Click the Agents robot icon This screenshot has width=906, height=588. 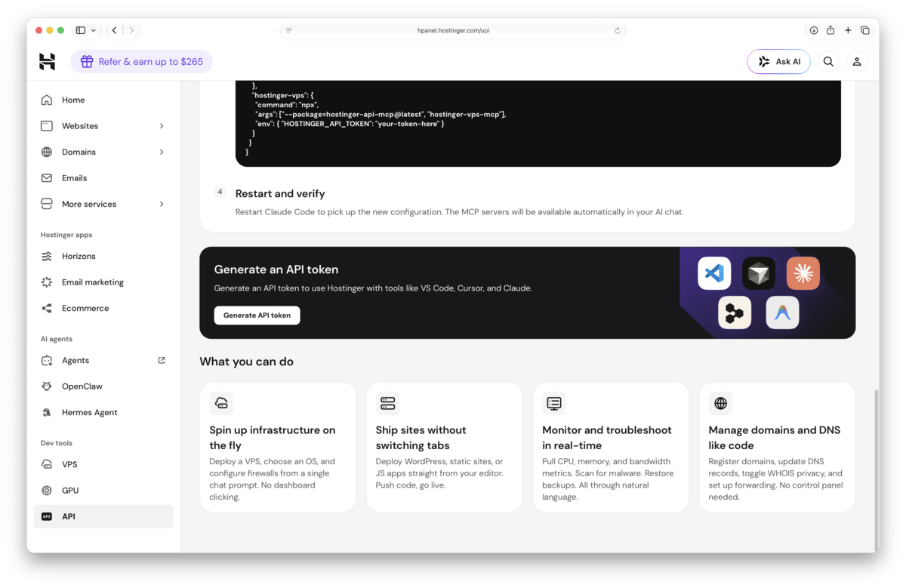(x=47, y=360)
